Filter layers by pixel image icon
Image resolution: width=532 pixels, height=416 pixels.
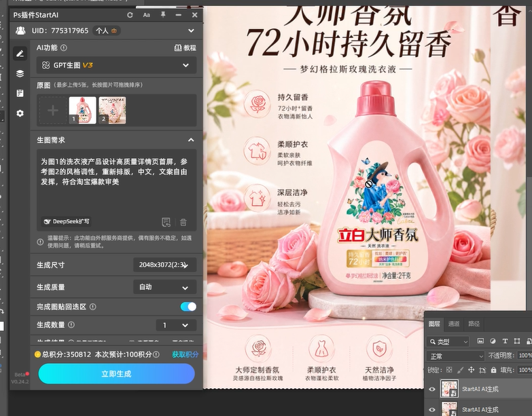pos(480,341)
